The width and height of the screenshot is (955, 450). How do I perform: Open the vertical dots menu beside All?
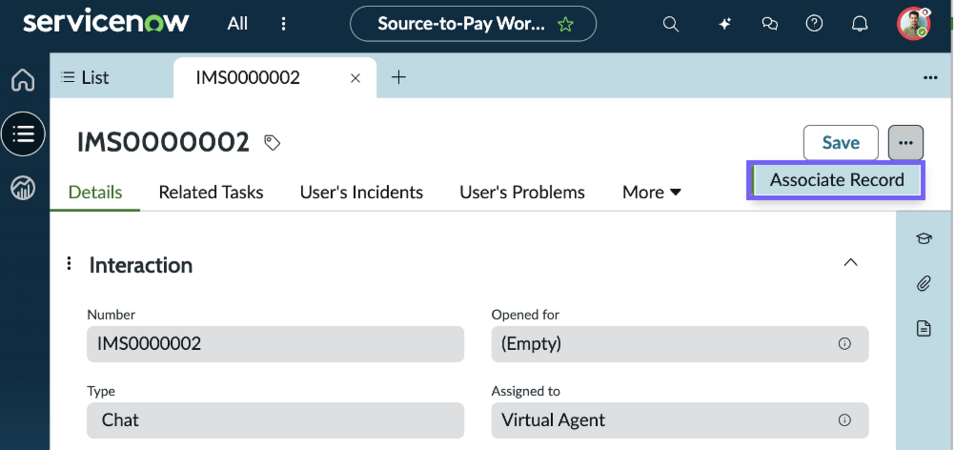[x=283, y=24]
